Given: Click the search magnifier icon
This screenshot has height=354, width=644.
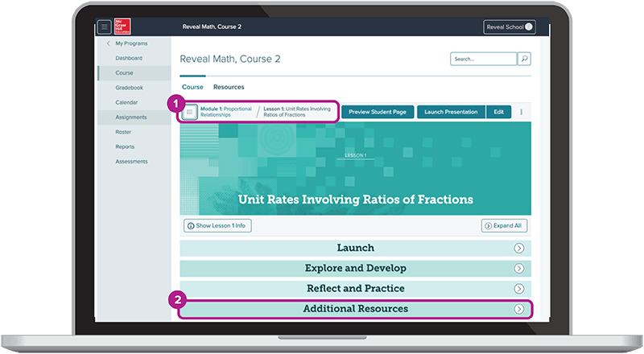Looking at the screenshot, I should [x=524, y=59].
